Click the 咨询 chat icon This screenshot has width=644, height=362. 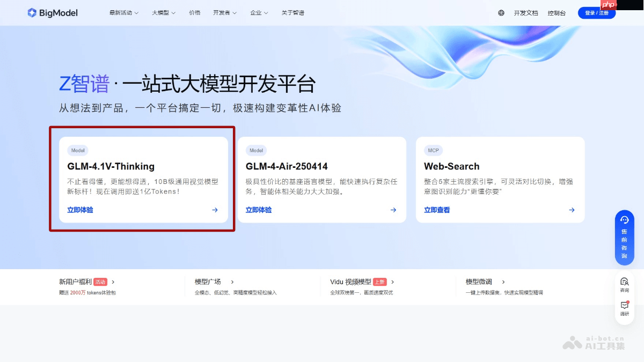click(x=625, y=284)
